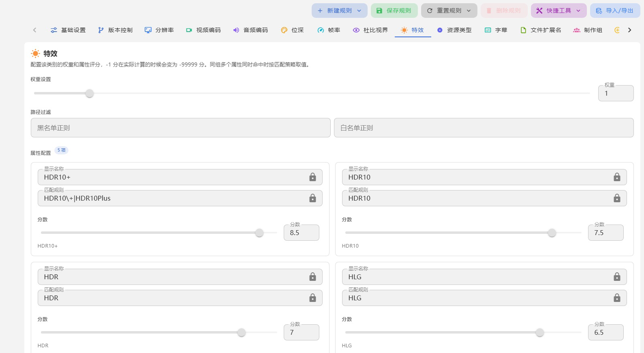Image resolution: width=644 pixels, height=353 pixels.
Task: Expand the 重置规则 dropdown arrow
Action: (469, 11)
